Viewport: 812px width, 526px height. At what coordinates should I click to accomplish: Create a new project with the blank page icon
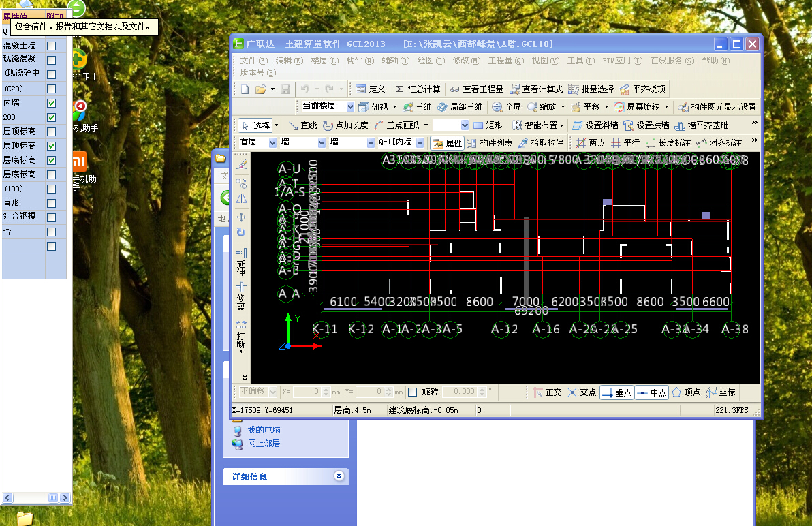pyautogui.click(x=245, y=89)
